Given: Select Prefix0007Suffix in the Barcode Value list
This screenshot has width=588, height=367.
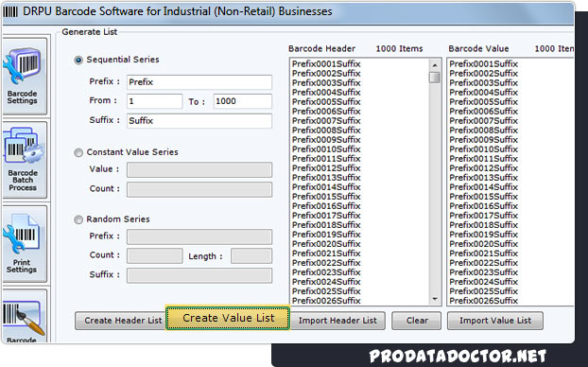Looking at the screenshot, I should [x=484, y=121].
